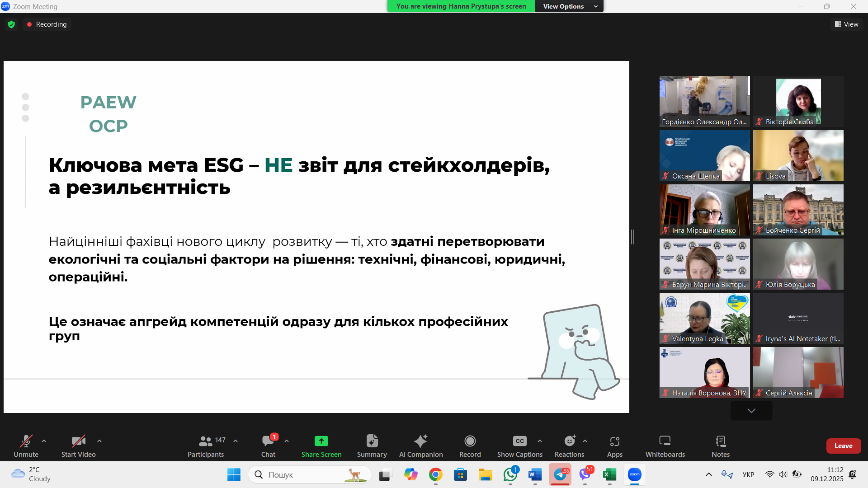
Task: Start a meeting Record
Action: [x=470, y=445]
